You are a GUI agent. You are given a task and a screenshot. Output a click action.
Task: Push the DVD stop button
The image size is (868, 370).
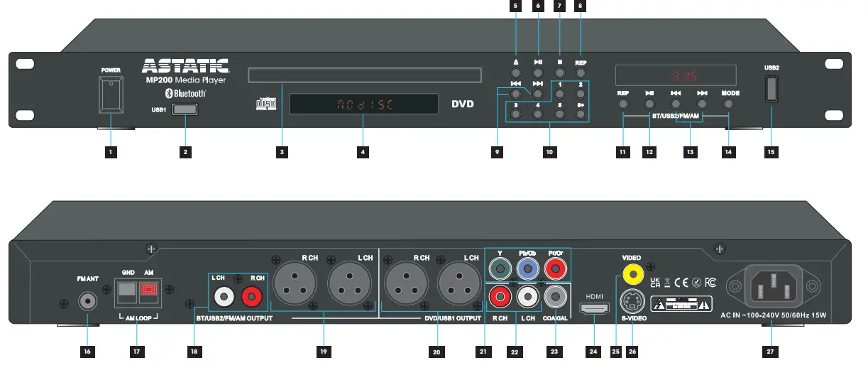click(559, 72)
